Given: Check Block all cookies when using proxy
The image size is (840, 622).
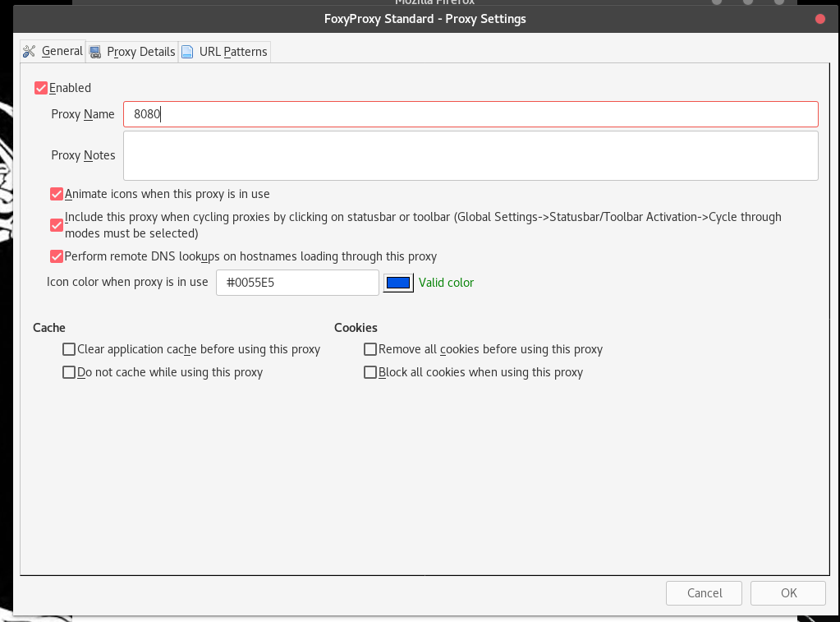Looking at the screenshot, I should point(370,372).
